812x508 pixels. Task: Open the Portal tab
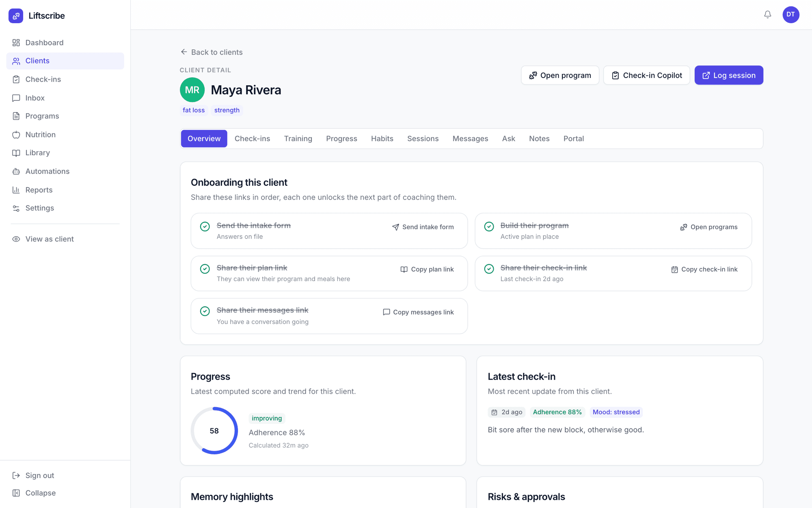tap(574, 139)
